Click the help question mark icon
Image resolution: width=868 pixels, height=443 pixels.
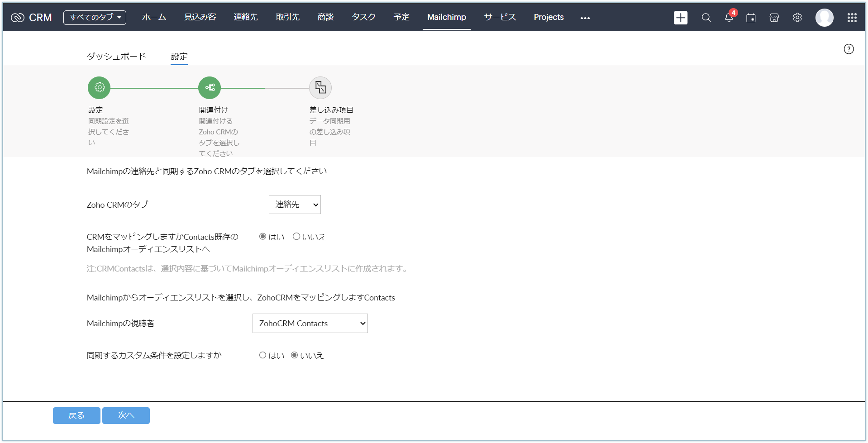849,49
